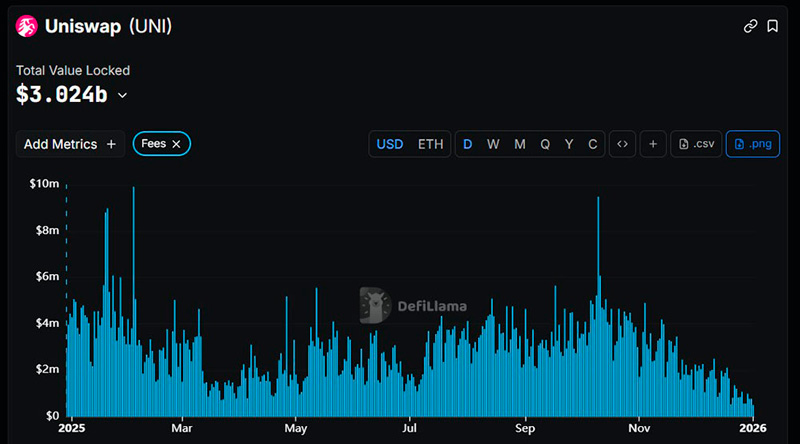This screenshot has width=800, height=444.
Task: Click the $8m y-axis label
Action: click(47, 230)
